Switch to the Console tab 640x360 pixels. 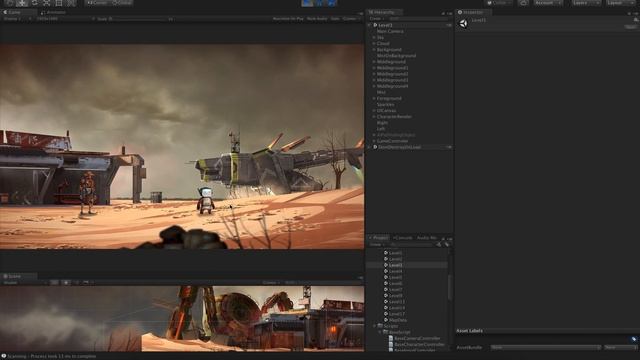pyautogui.click(x=403, y=238)
